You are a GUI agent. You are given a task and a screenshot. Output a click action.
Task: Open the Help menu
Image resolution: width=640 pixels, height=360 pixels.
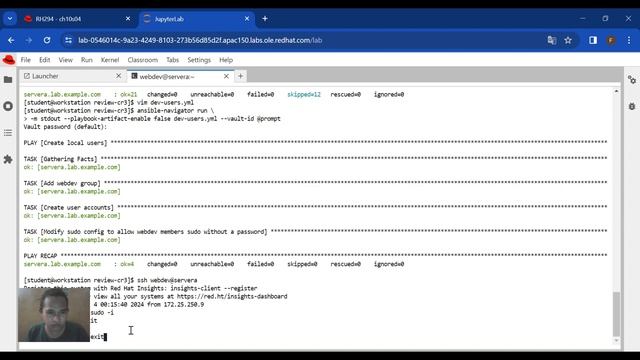pyautogui.click(x=226, y=60)
